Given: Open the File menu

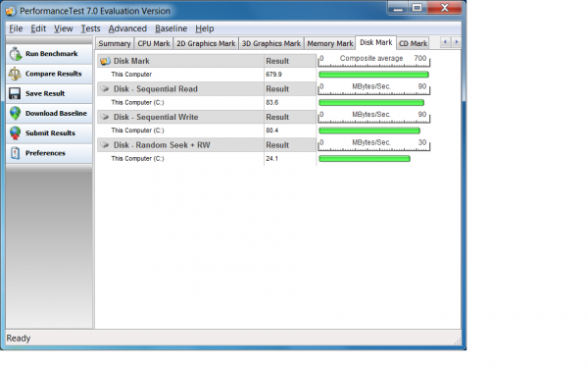Looking at the screenshot, I should pos(16,28).
